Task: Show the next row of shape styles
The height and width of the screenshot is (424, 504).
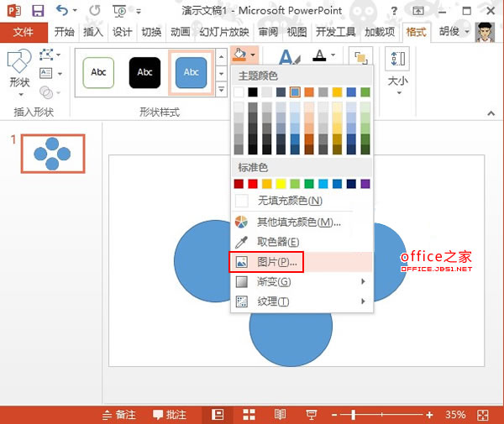Action: 221,74
